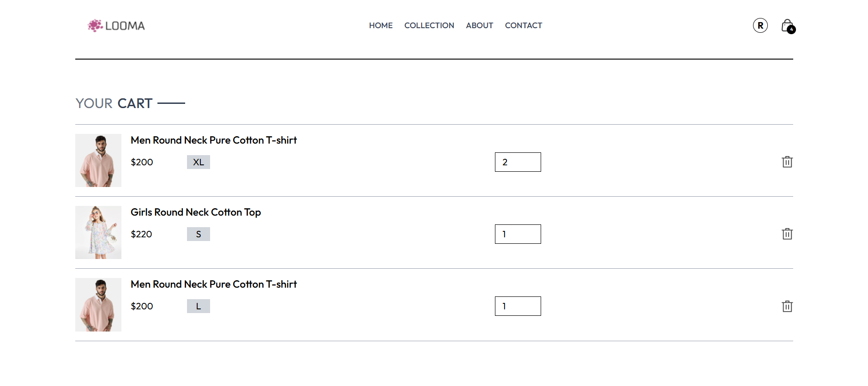Click the Girls Round Neck Cotton Top title
This screenshot has height=386, width=868.
(x=196, y=212)
